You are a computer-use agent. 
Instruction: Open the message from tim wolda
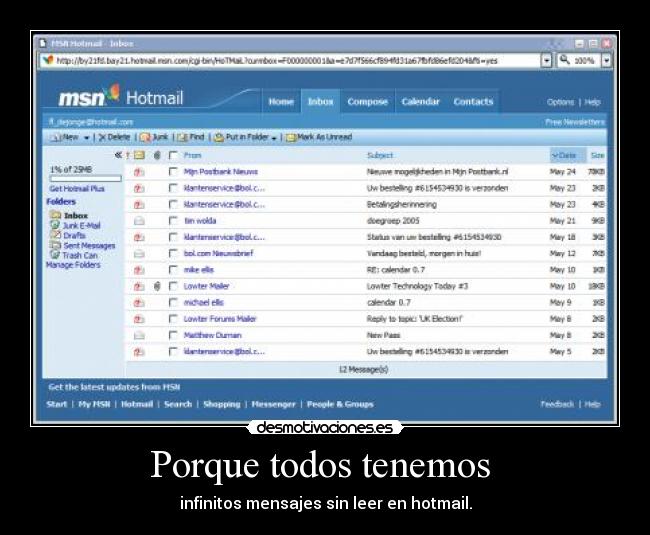200,221
